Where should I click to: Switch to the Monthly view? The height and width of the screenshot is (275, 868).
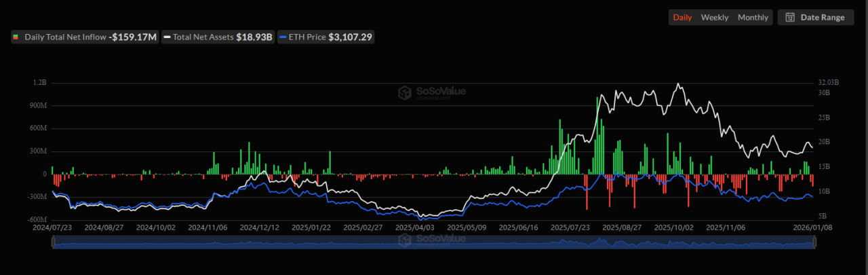[x=753, y=18]
